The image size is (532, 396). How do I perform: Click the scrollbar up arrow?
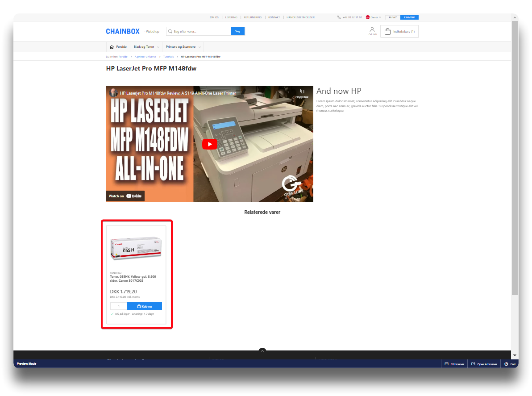[x=515, y=17]
